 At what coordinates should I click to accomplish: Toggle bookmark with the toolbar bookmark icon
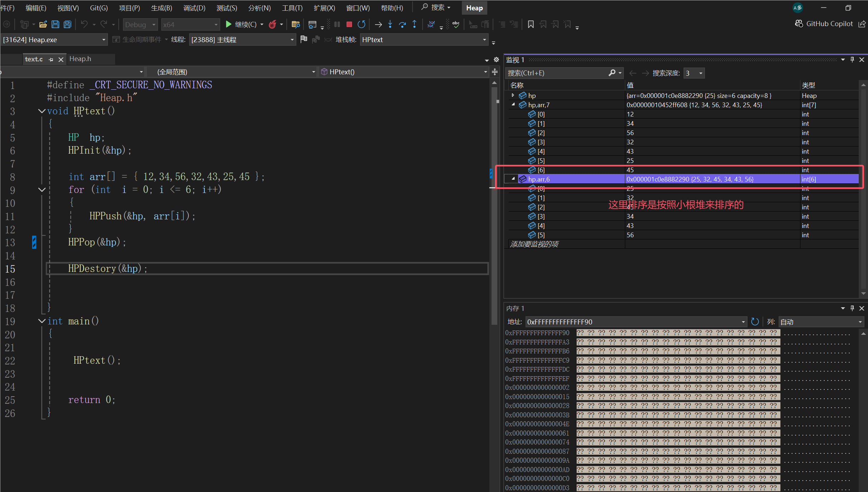[x=531, y=24]
